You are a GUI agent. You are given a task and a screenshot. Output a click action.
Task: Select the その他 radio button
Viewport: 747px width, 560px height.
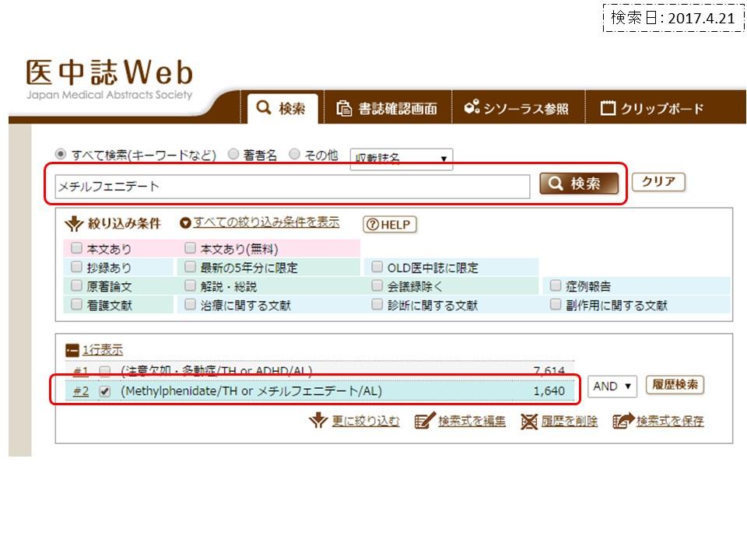[x=294, y=154]
